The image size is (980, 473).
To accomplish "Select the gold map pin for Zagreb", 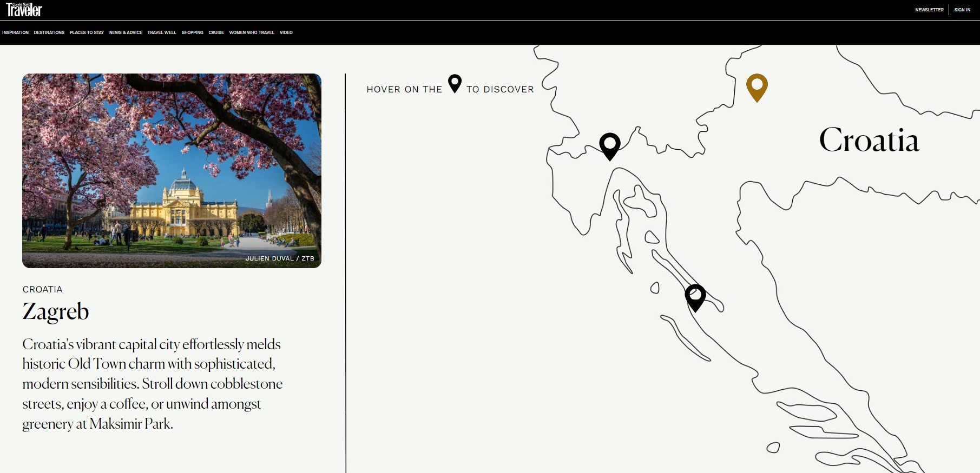I will click(757, 86).
